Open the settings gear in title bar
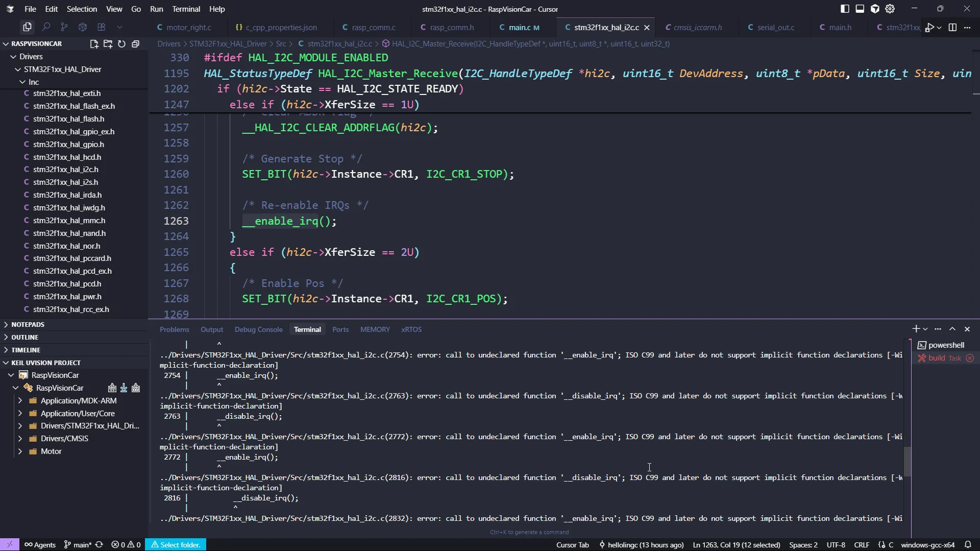The image size is (980, 551). point(890,9)
